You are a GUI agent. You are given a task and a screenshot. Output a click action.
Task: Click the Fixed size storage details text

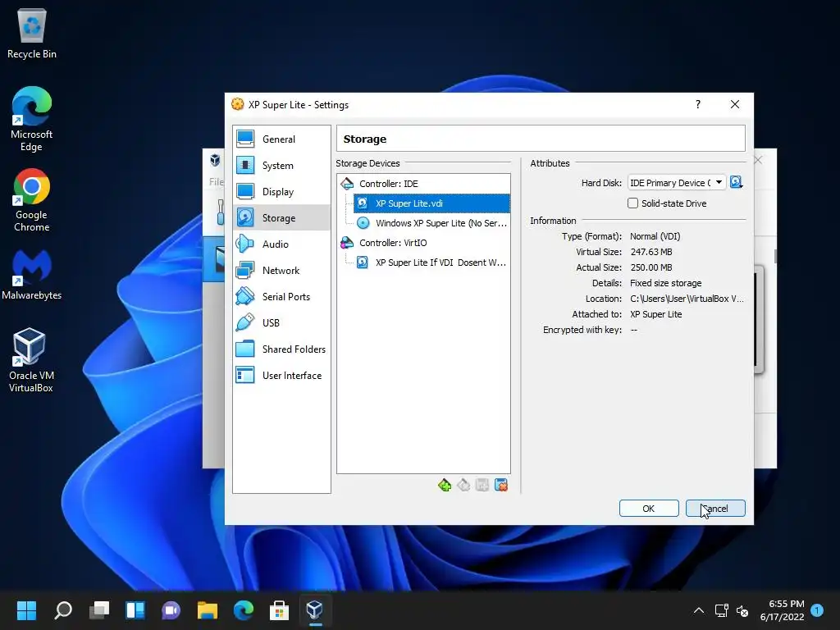pos(666,283)
